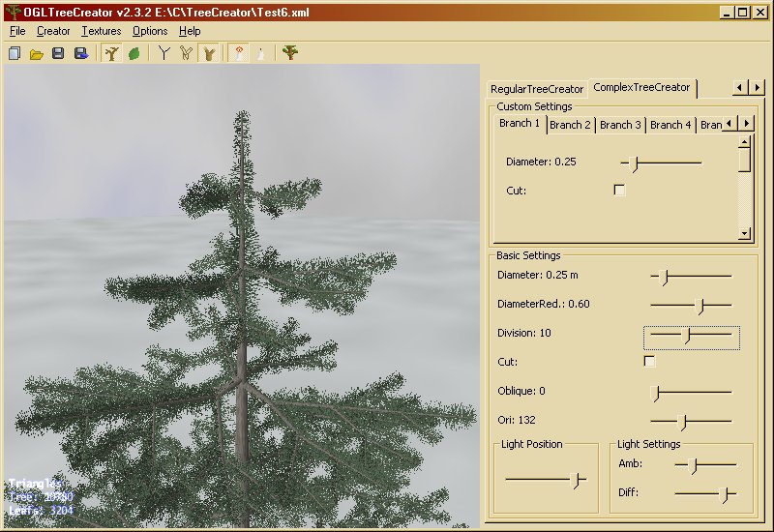Viewport: 774px width, 532px height.
Task: Enable the Cut checkbox in Custom Settings
Action: tap(619, 191)
